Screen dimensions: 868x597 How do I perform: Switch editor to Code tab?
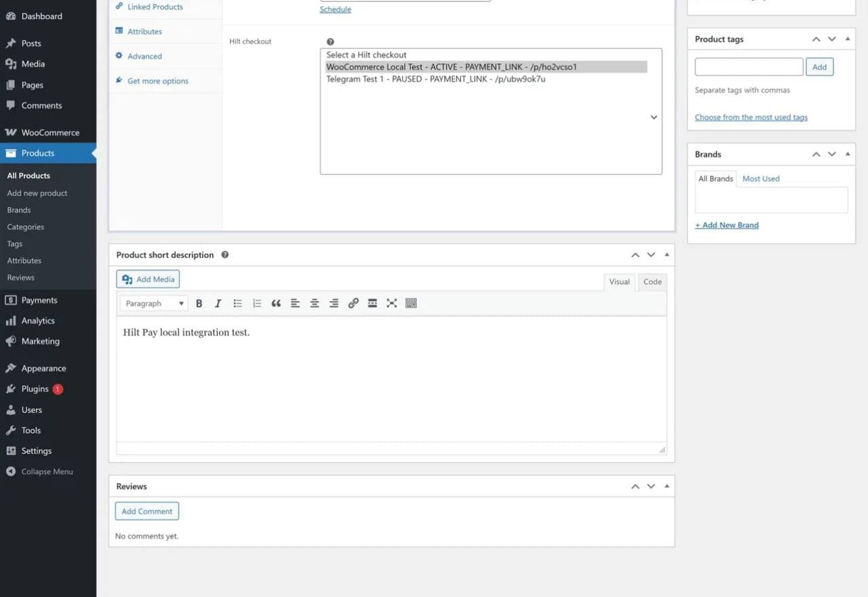click(652, 282)
